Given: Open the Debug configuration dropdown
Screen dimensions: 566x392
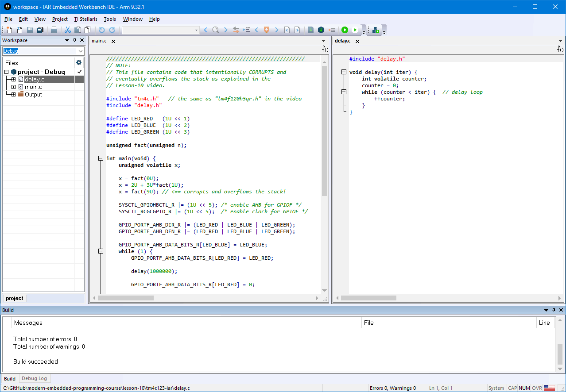Looking at the screenshot, I should (x=80, y=51).
